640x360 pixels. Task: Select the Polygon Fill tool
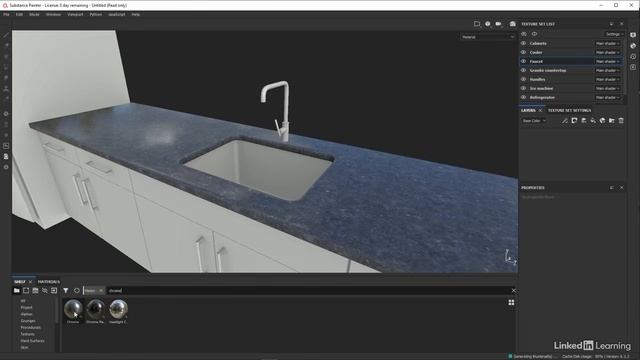pos(6,66)
